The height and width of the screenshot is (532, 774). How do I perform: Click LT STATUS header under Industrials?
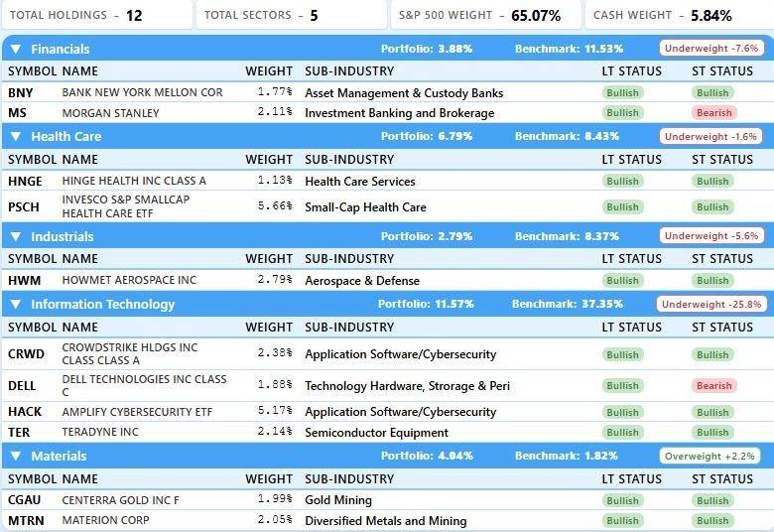click(631, 259)
